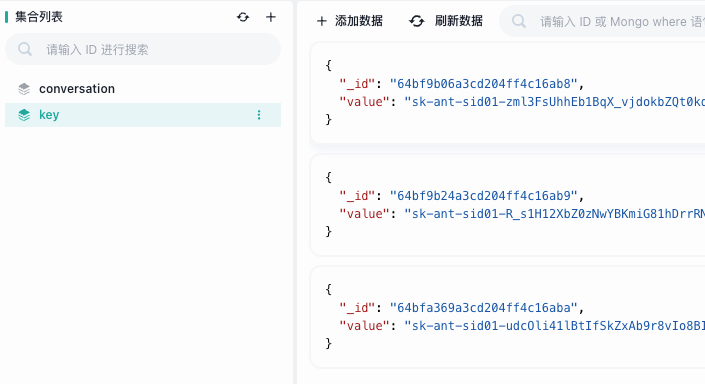Screen dimensions: 705x384
Task: Add a new collection with plus icon
Action: pyautogui.click(x=271, y=17)
